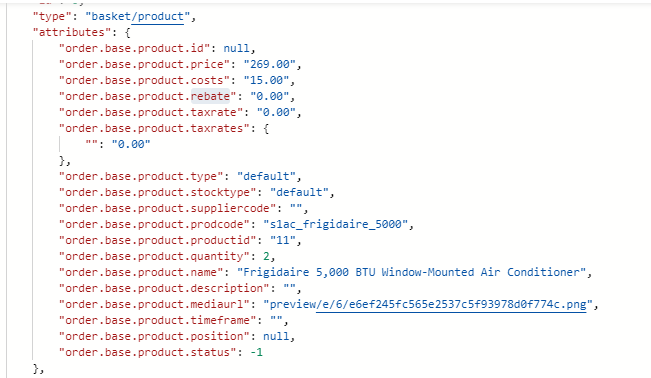Click the order.base.product.id key
Image resolution: width=651 pixels, height=378 pixels.
point(135,49)
